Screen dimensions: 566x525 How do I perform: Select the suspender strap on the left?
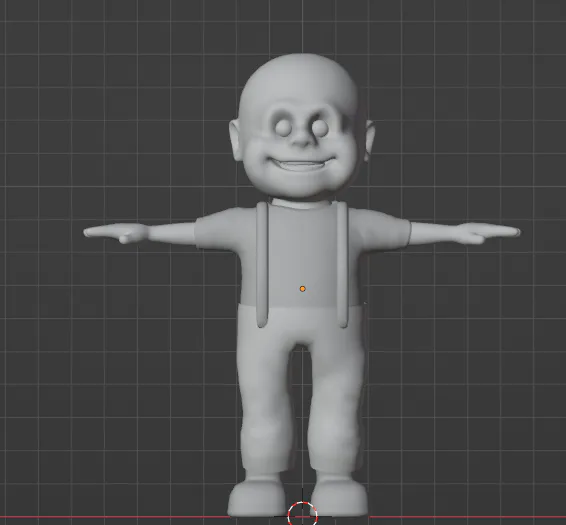tap(262, 265)
